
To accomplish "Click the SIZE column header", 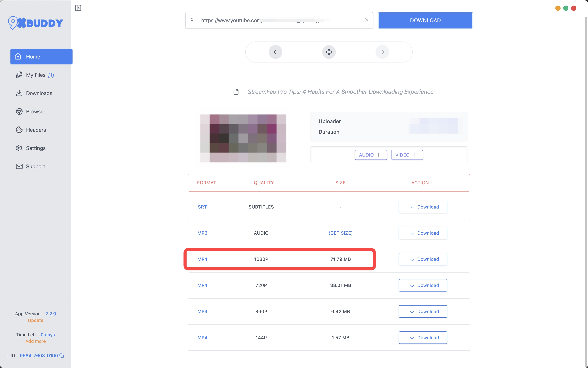I will tap(340, 183).
